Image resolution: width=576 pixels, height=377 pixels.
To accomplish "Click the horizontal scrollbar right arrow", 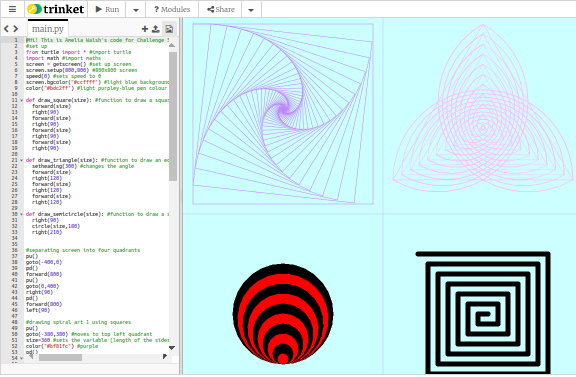I will (165, 356).
